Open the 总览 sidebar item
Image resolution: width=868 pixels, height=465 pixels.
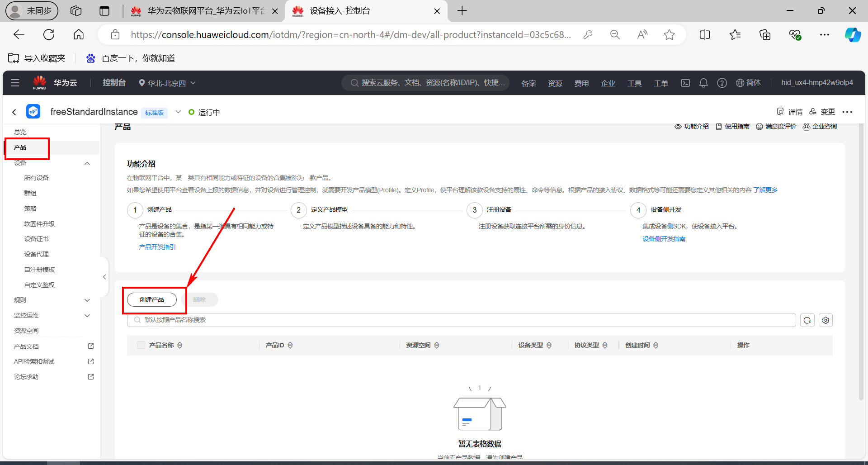tap(20, 132)
